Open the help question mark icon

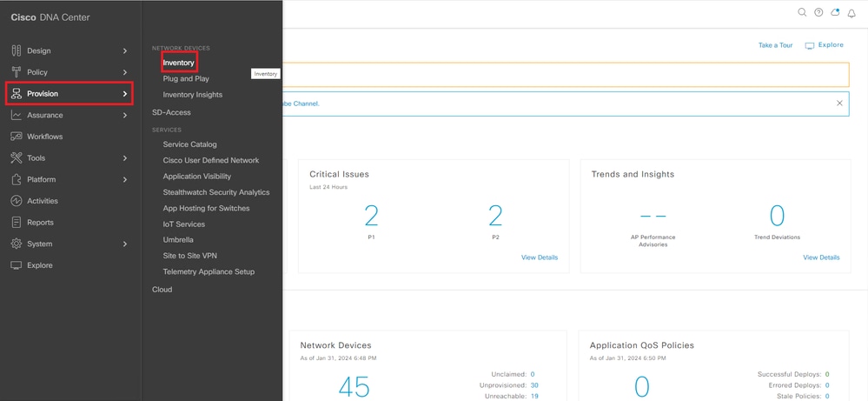tap(818, 12)
